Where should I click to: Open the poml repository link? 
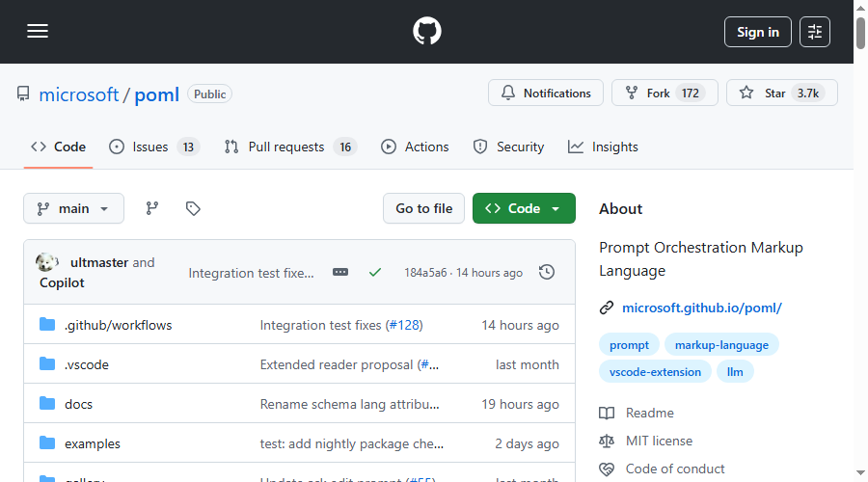pos(156,94)
